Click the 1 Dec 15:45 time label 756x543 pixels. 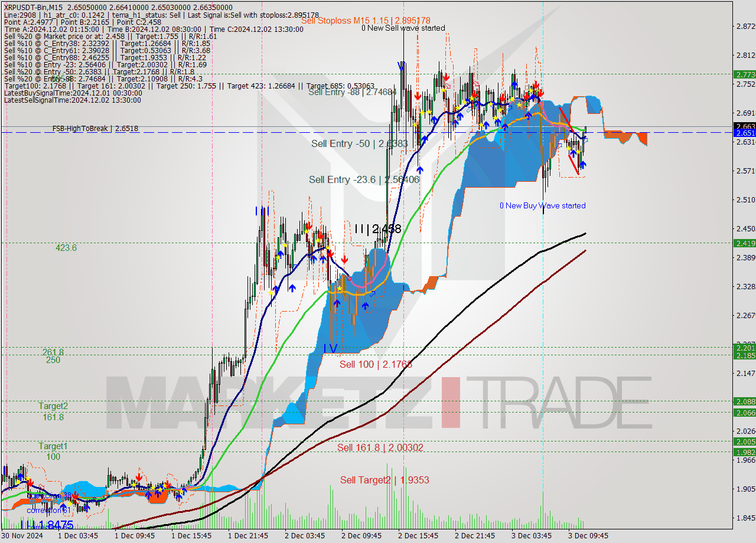(191, 536)
